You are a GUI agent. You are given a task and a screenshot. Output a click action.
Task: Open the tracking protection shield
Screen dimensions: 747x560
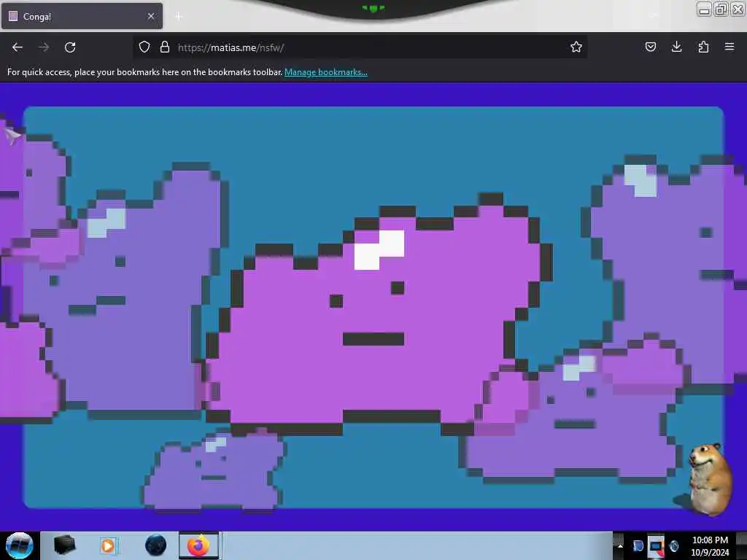coord(144,47)
